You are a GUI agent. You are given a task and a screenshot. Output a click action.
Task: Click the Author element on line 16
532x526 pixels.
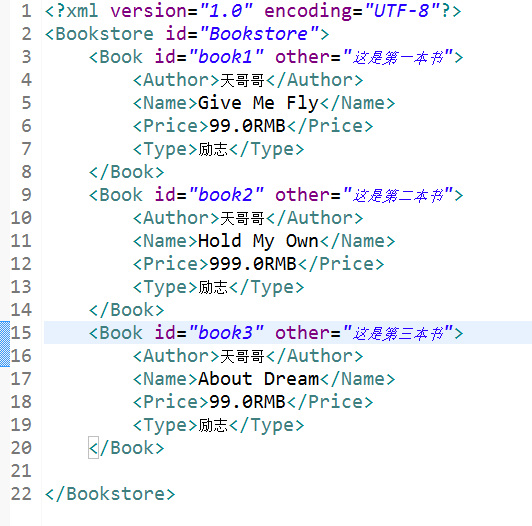[248, 356]
